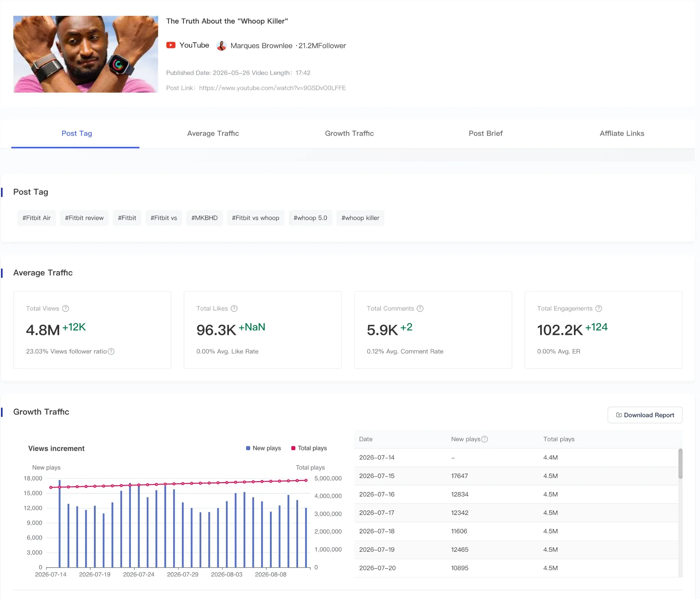The height and width of the screenshot is (599, 700).
Task: Click the #whoop killer tag
Action: pyautogui.click(x=360, y=218)
